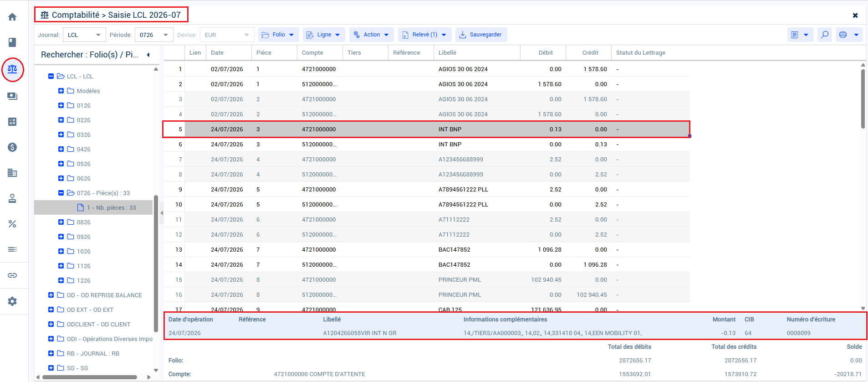Click the magnifier search icon in toolbar
Viewport: 868px width, 382px height.
825,35
